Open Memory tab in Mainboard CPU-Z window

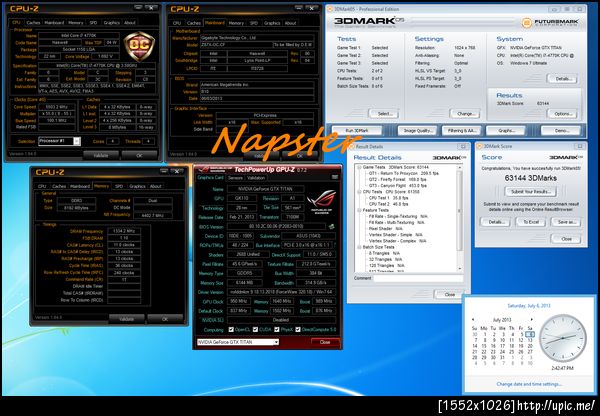[236, 23]
